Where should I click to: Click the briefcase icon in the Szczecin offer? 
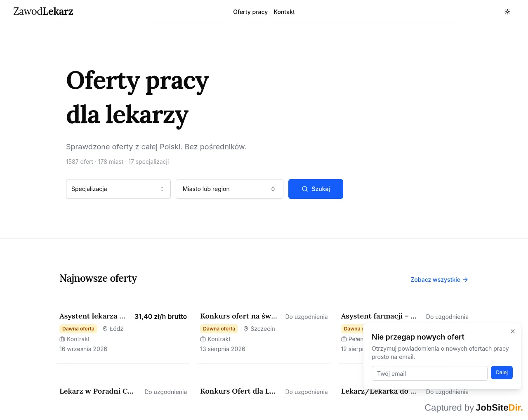point(203,339)
